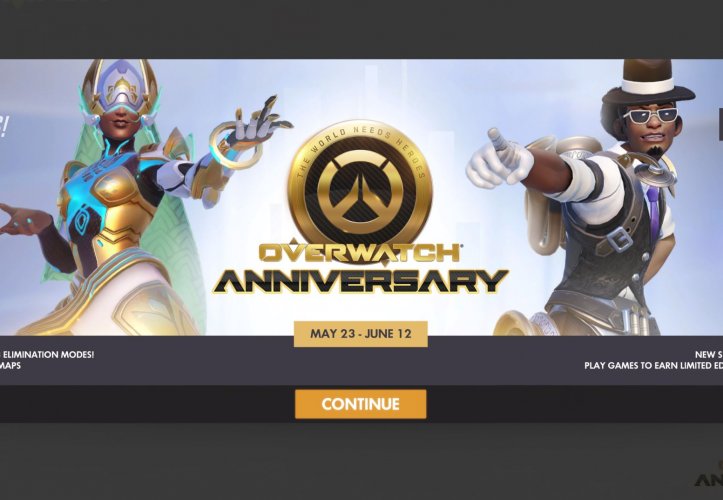Click Lucio's pointing white glove
The image size is (723, 500).
[x=499, y=159]
